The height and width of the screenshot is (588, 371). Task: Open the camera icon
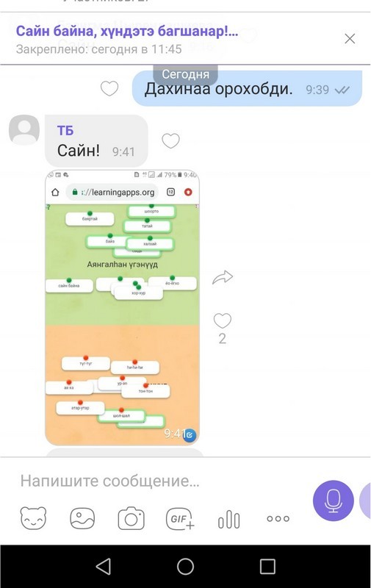point(131,518)
